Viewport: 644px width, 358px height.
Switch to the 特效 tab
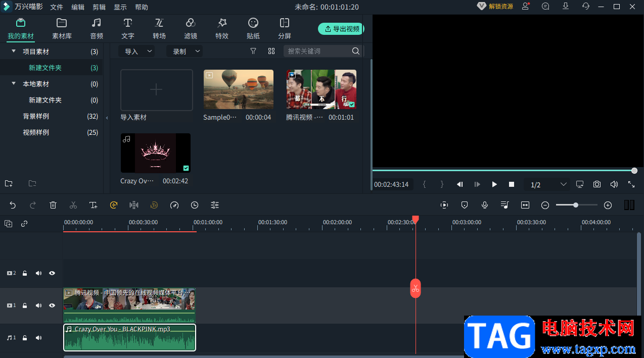coord(222,29)
